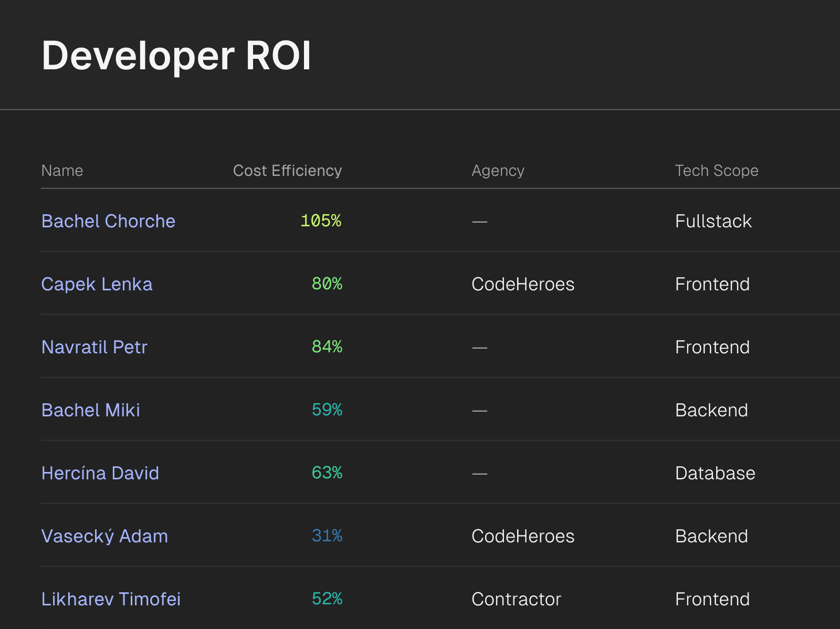Select the 59% cost efficiency value

click(x=327, y=410)
